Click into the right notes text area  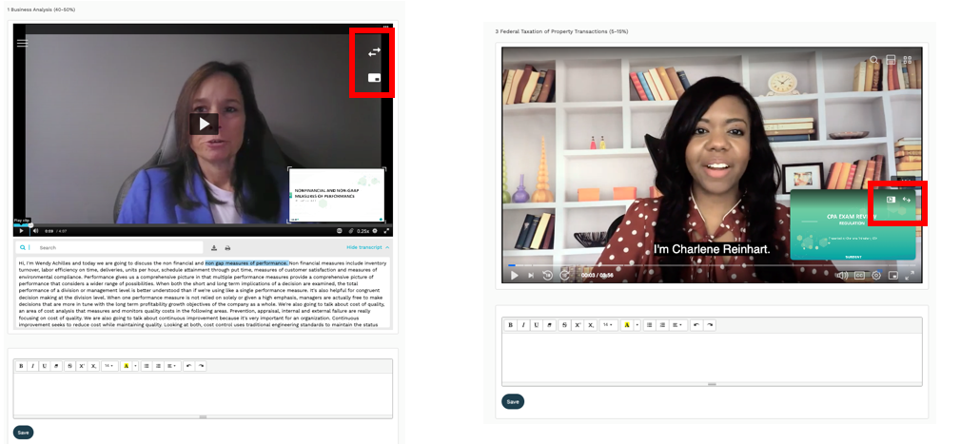712,357
